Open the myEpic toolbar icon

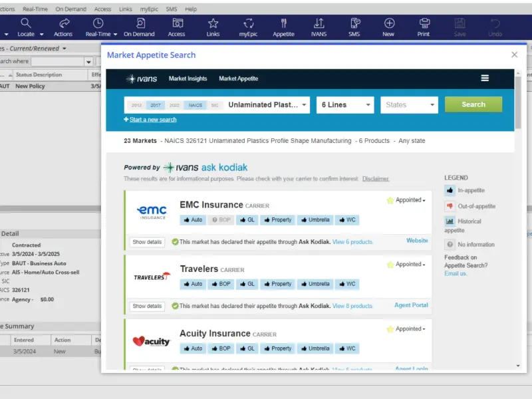pyautogui.click(x=248, y=27)
